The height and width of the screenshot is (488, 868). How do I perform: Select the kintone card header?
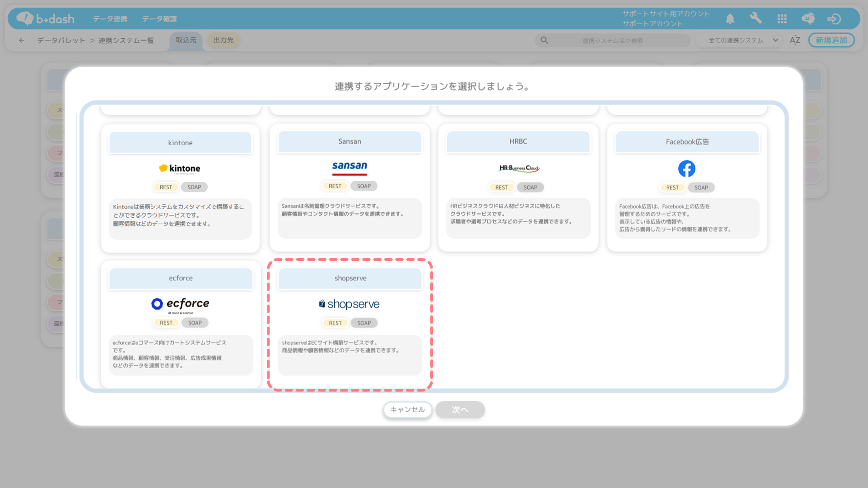180,143
